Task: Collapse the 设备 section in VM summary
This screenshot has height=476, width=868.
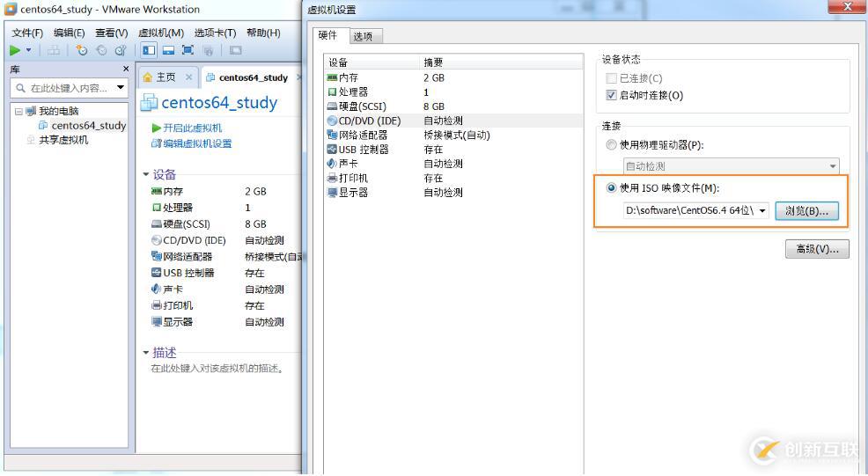Action: click(x=146, y=175)
